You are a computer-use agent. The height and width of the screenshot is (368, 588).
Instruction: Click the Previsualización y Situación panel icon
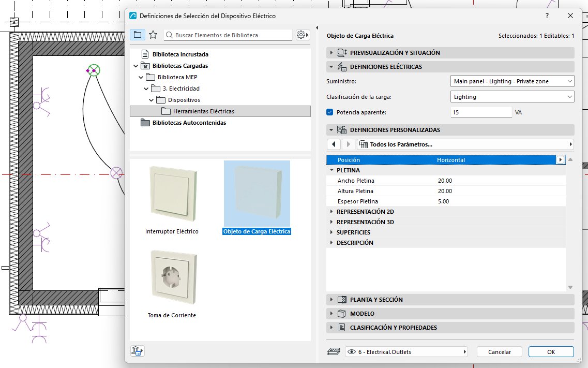coord(342,53)
